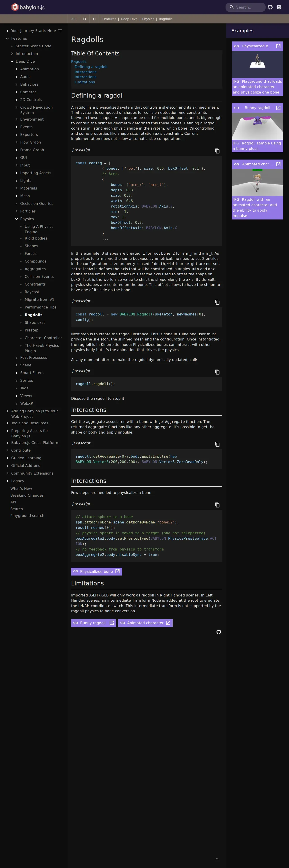Screen dimensions: 289x868
Task: Click the scroll-to-top arrow at page bottom
Action: (x=217, y=859)
